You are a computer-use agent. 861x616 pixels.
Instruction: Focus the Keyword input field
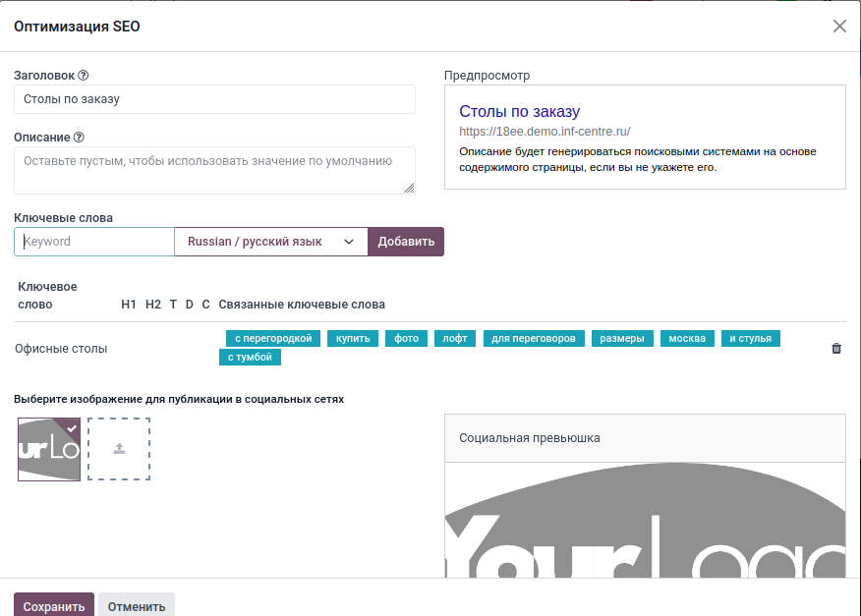pos(94,242)
